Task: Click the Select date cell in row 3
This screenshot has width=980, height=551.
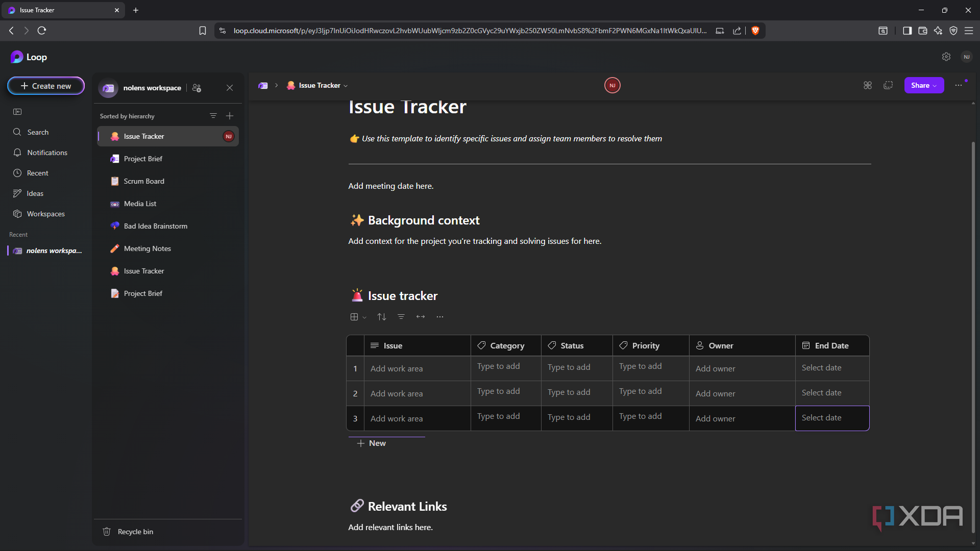Action: pos(832,418)
